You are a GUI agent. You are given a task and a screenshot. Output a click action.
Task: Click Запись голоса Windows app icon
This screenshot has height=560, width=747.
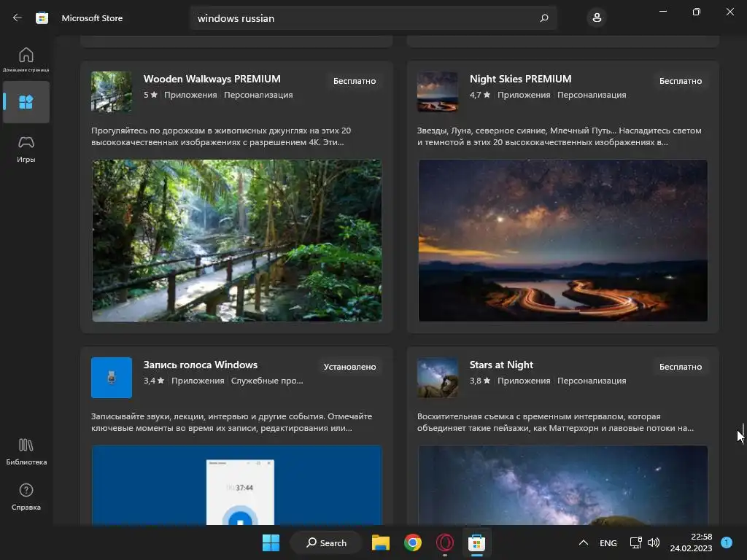pos(112,377)
